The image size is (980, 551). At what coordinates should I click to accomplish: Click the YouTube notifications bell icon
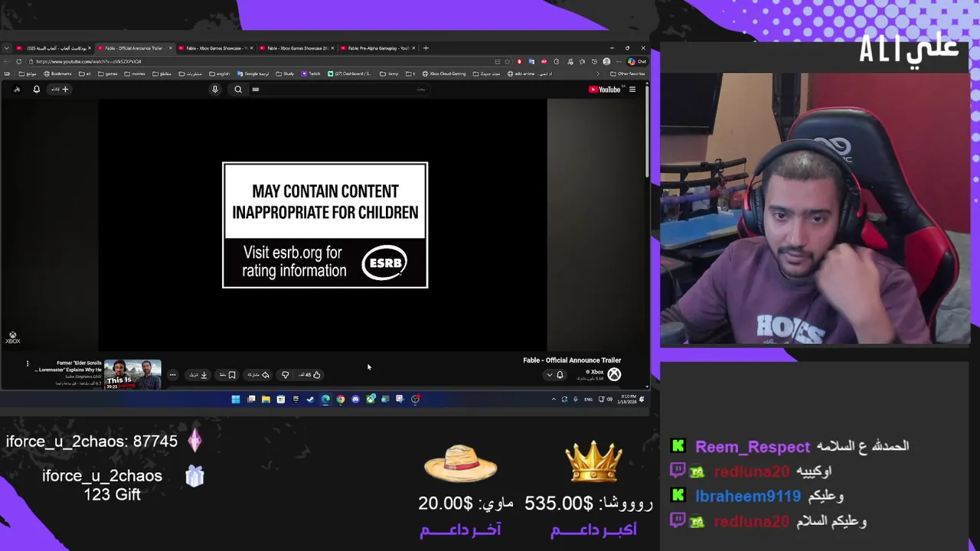pos(36,90)
